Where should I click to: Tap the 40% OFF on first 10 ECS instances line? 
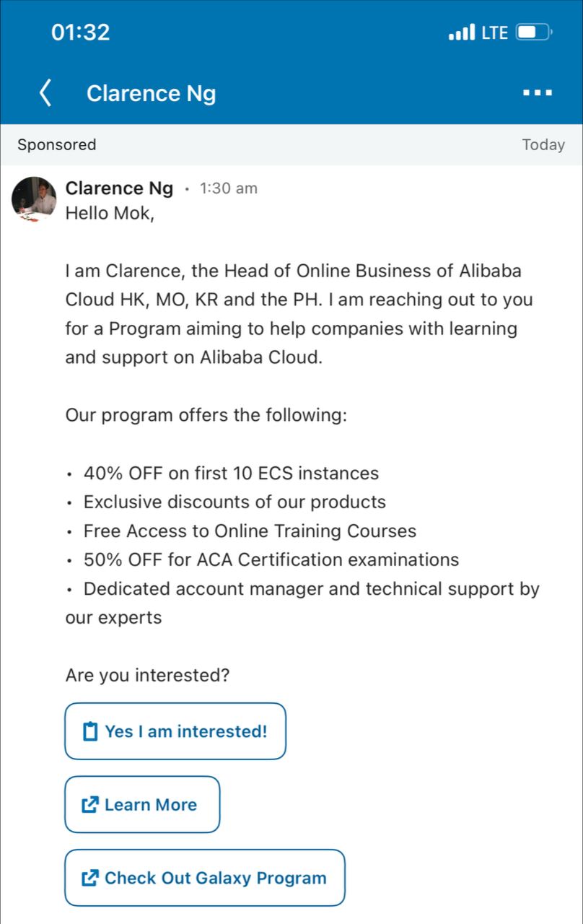click(x=231, y=474)
